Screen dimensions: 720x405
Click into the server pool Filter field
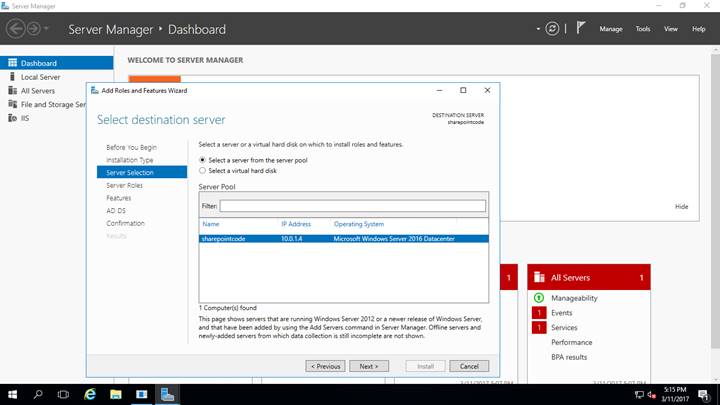352,206
